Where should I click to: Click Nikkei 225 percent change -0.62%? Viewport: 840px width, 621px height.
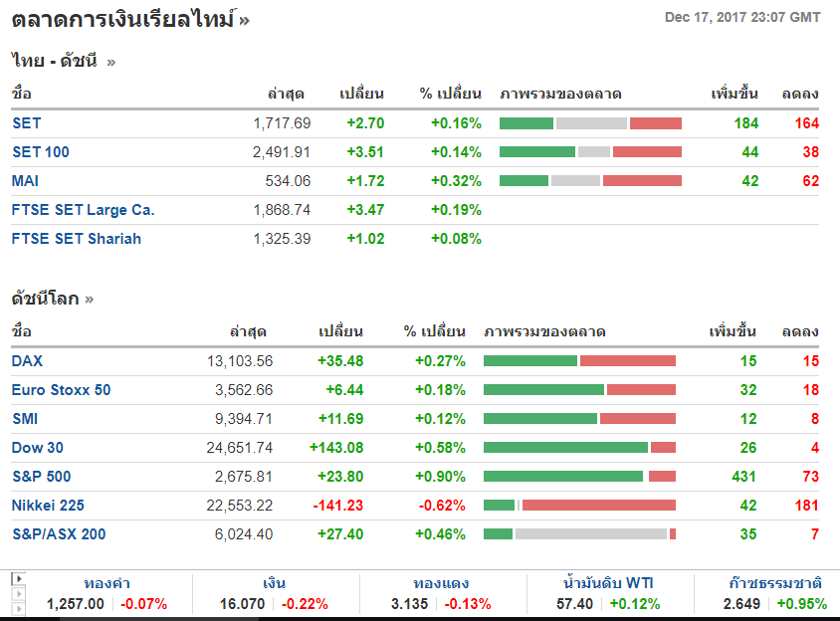pos(442,506)
